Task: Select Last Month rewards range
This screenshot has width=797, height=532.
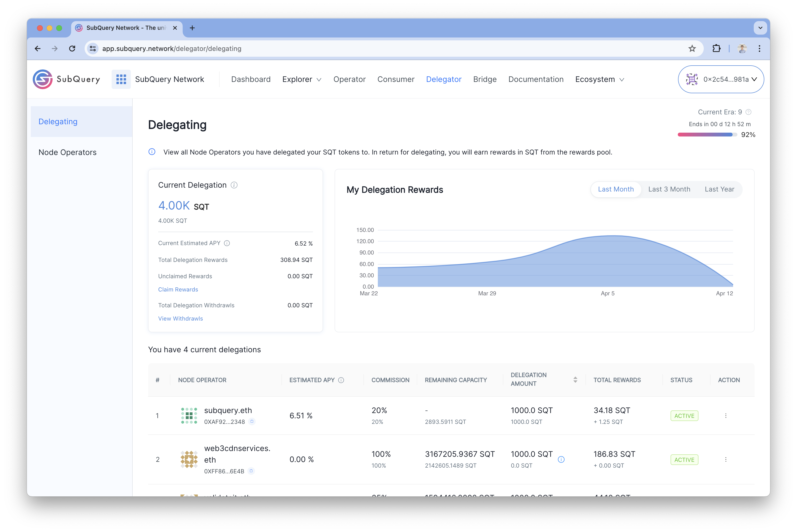Action: click(x=616, y=189)
